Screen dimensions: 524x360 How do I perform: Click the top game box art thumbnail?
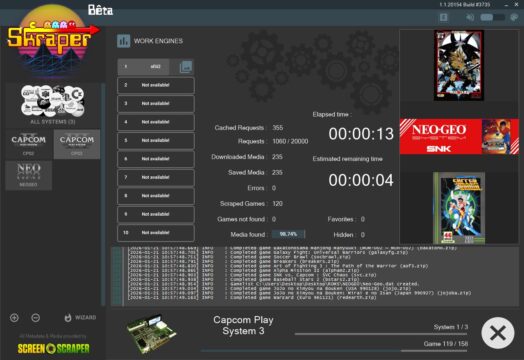(x=459, y=65)
